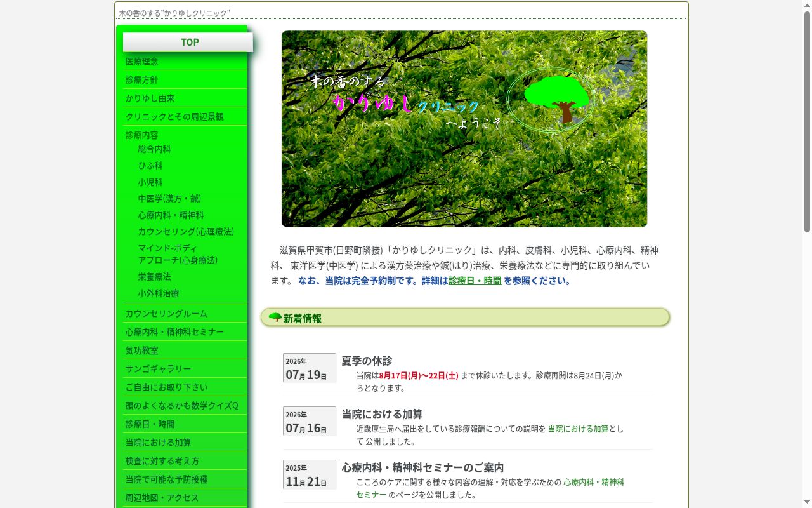Follow the 診療日・時間 link in the intro text
Image resolution: width=812 pixels, height=508 pixels.
pyautogui.click(x=475, y=281)
